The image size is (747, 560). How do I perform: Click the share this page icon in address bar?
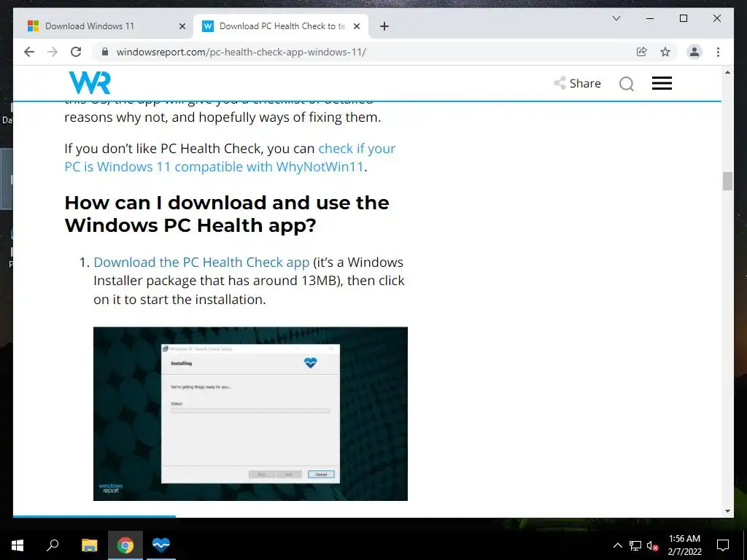point(642,52)
